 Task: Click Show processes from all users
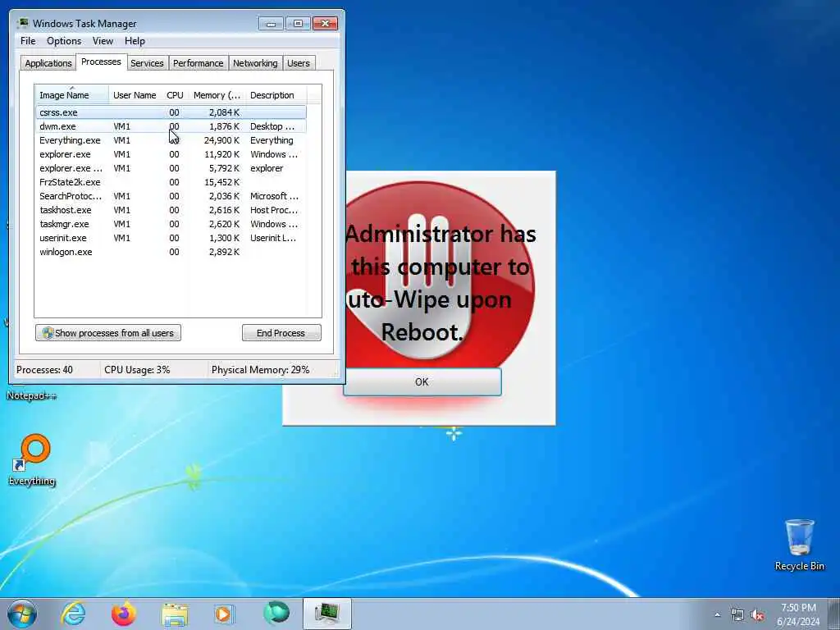108,333
